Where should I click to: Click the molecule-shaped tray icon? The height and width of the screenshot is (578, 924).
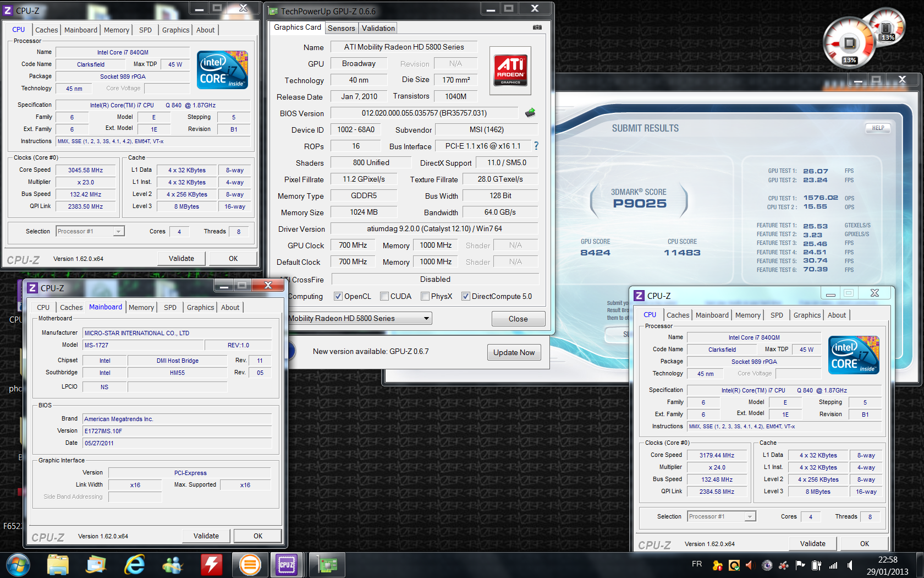pyautogui.click(x=784, y=565)
